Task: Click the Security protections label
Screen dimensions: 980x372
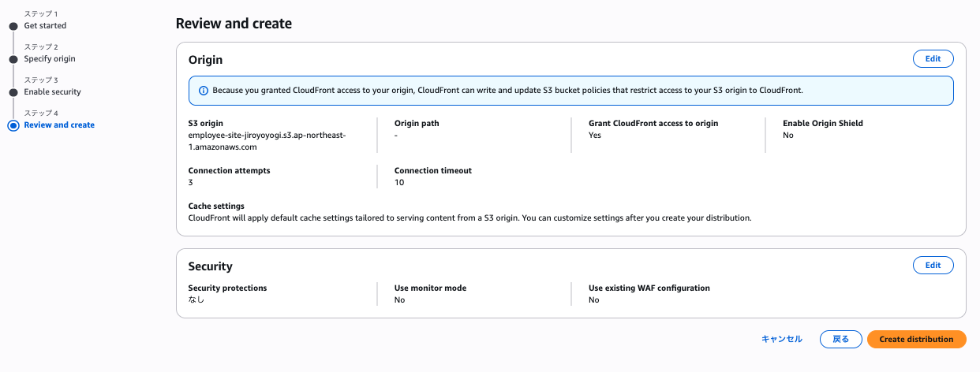Action: pyautogui.click(x=227, y=288)
